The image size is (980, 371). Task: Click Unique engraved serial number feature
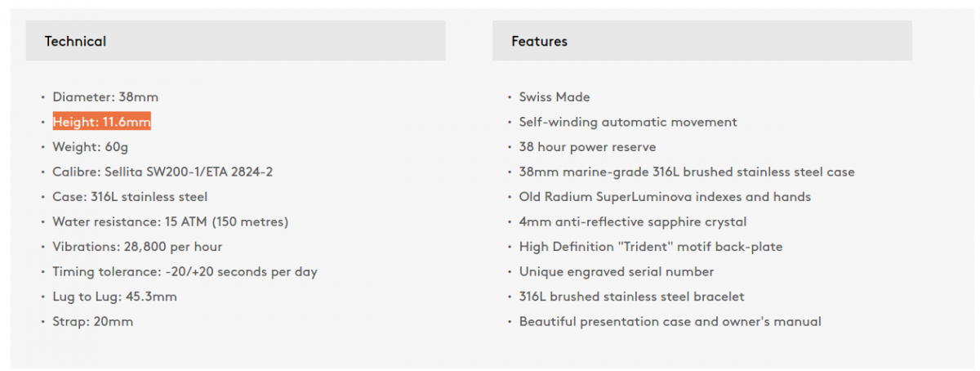[617, 271]
